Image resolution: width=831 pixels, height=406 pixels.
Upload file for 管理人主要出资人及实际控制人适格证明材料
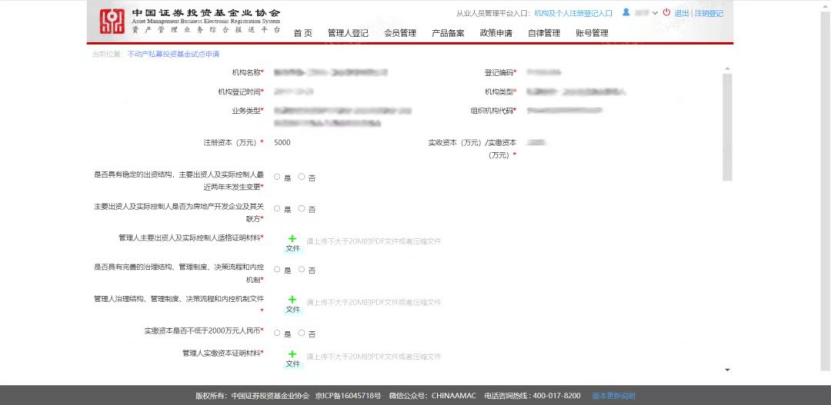coord(293,243)
